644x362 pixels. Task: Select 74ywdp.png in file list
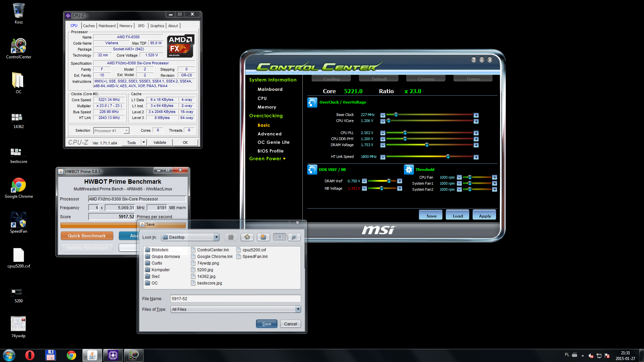205,263
